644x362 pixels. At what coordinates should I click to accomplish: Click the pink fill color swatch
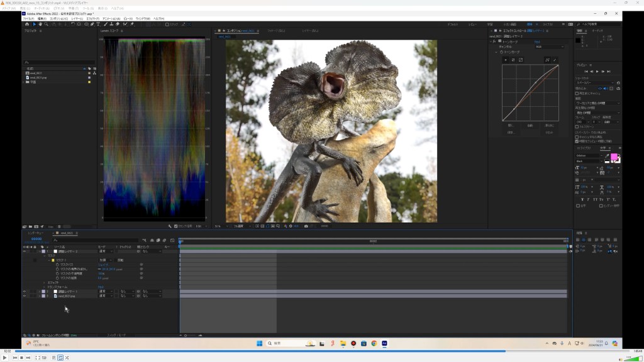[x=614, y=157]
